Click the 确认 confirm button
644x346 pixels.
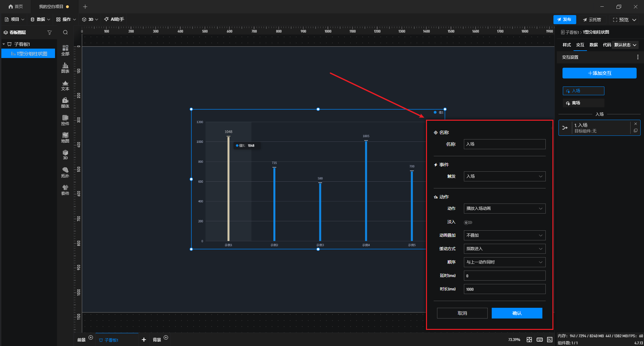coord(517,313)
